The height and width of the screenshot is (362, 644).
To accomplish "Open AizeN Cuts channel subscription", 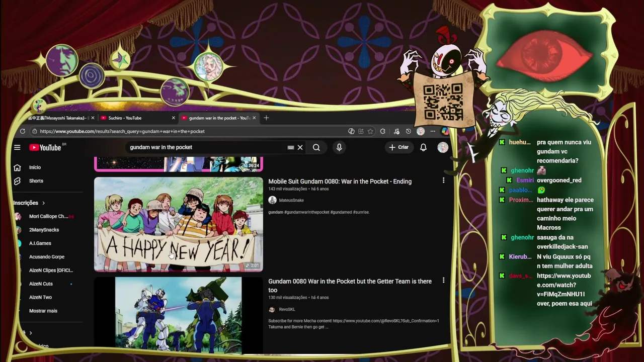I will tap(41, 284).
